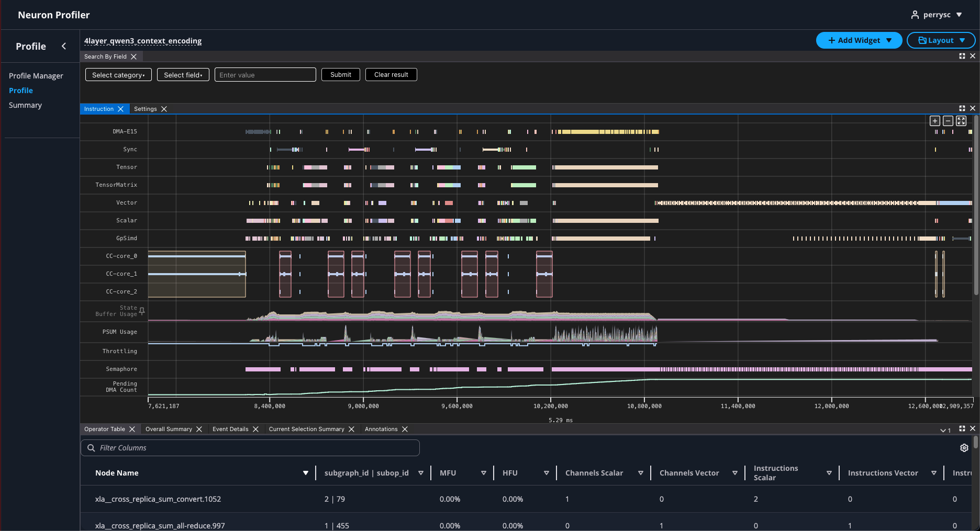Switch to the Settings tab
The height and width of the screenshot is (531, 980).
(x=146, y=109)
